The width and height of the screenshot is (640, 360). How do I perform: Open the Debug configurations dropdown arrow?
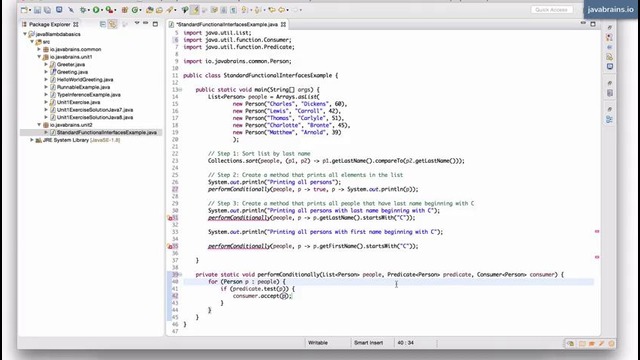(x=89, y=10)
